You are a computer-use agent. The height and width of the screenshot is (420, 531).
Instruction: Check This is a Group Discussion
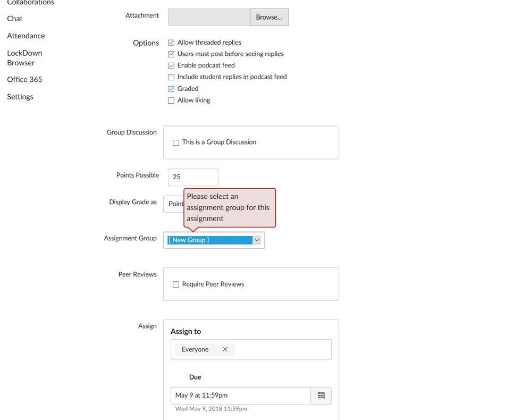click(176, 142)
